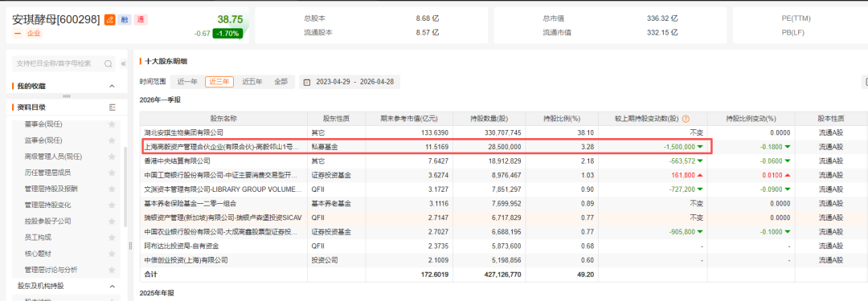The image size is (868, 301).
Task: Star the 历任管理层成员 entry
Action: [112, 173]
